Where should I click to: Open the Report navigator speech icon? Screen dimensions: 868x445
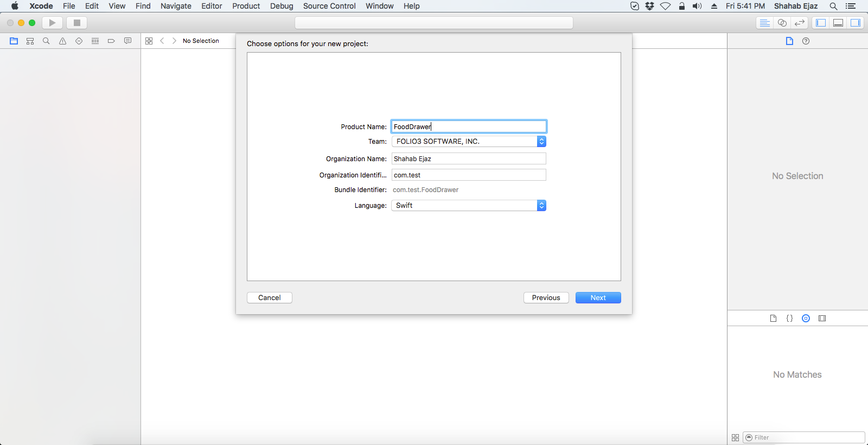click(127, 41)
